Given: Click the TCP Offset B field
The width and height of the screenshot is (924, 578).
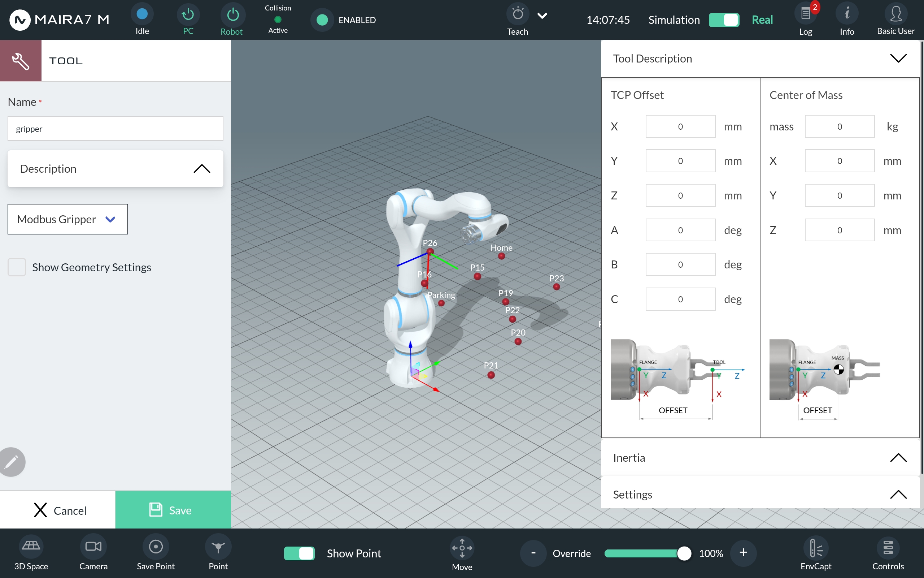Looking at the screenshot, I should [680, 264].
